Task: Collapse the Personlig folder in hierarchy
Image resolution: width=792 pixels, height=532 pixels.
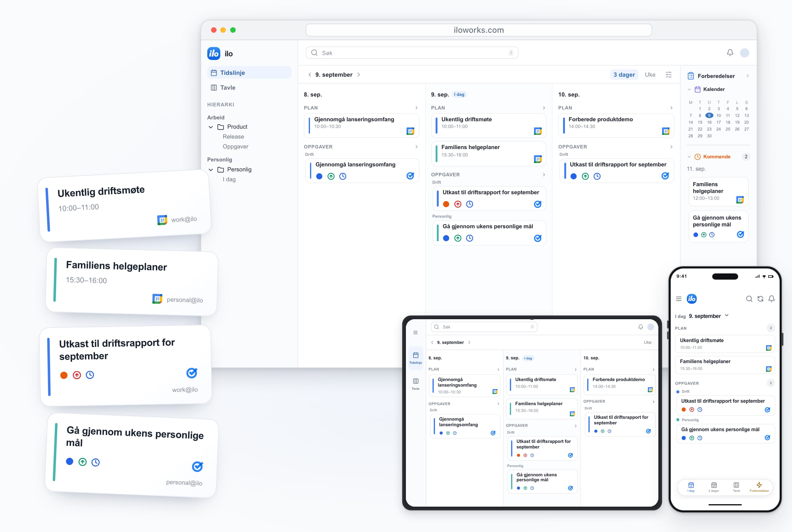Action: pos(211,169)
